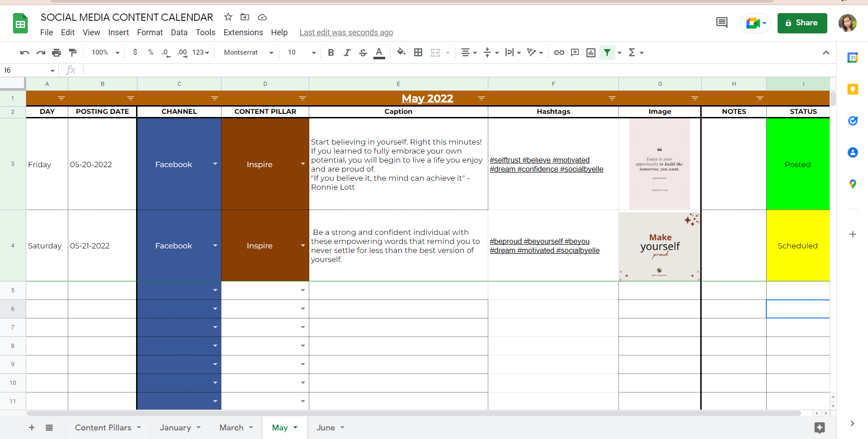Open the comment history icon
The image size is (868, 439).
(722, 23)
